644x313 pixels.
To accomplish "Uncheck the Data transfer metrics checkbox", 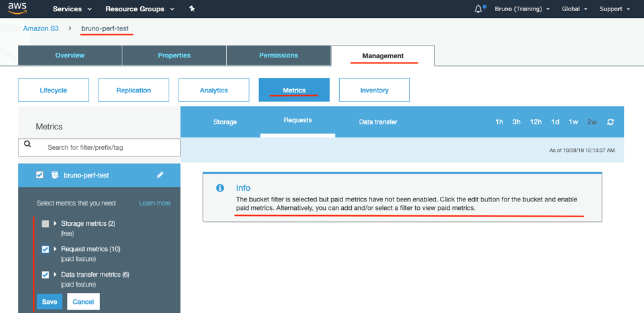I will click(x=46, y=275).
